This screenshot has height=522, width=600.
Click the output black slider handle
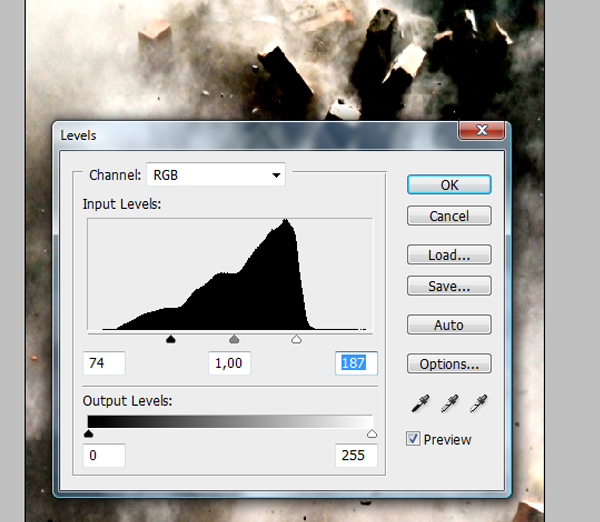tap(88, 434)
